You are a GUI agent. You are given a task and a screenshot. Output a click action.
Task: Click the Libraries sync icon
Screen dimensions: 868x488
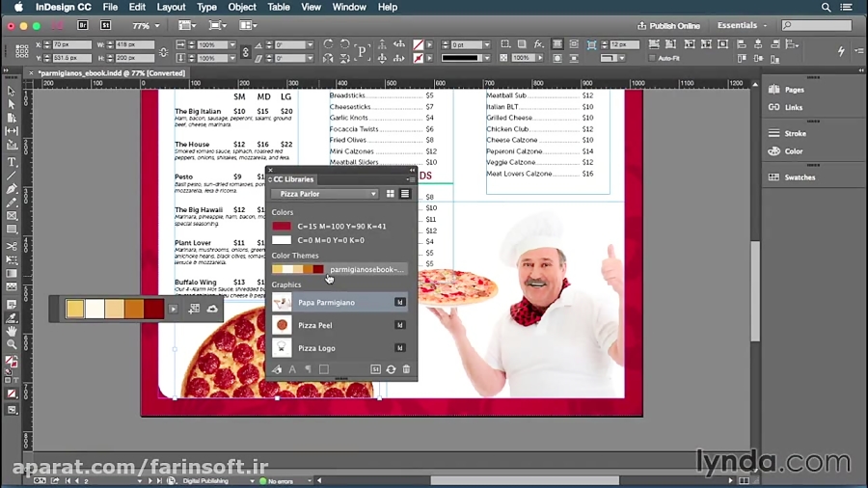pos(391,369)
